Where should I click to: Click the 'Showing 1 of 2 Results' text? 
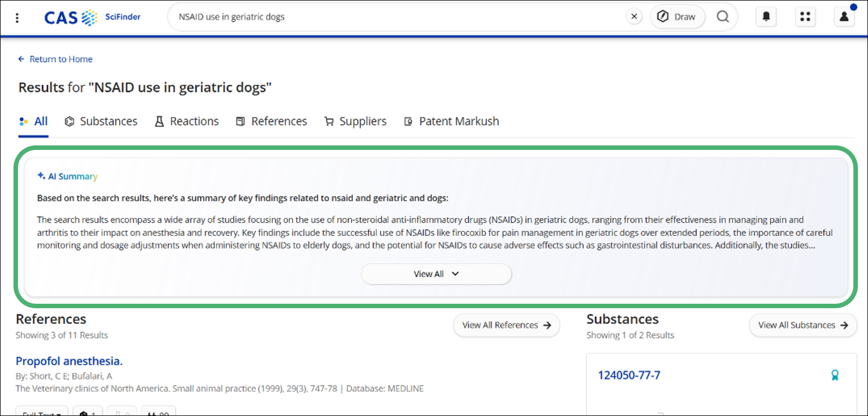(630, 335)
